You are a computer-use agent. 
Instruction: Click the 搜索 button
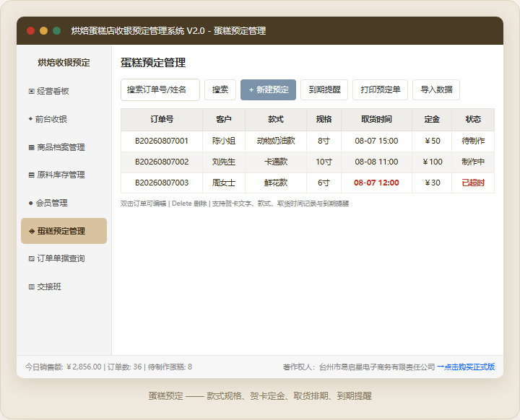point(220,89)
